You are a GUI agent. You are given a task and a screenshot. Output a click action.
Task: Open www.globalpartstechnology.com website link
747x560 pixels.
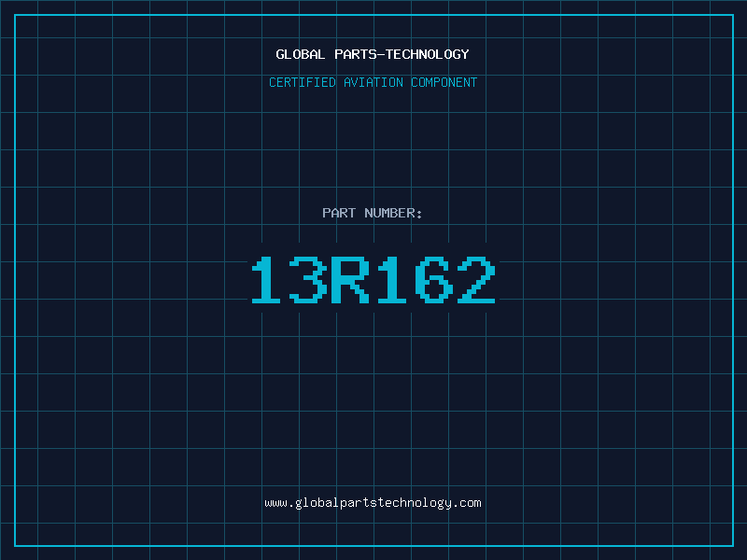pos(373,503)
